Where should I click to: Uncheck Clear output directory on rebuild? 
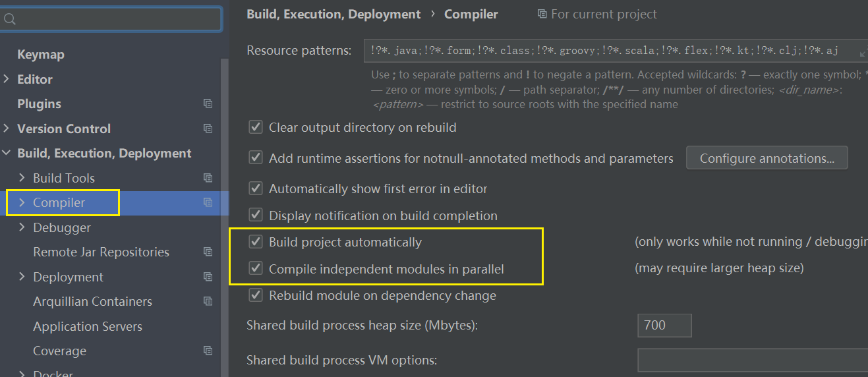256,127
